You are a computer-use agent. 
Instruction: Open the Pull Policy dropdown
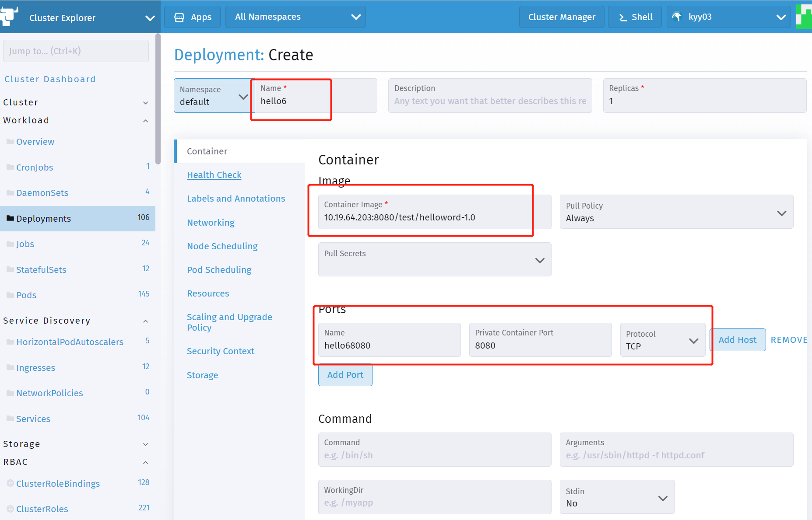676,212
